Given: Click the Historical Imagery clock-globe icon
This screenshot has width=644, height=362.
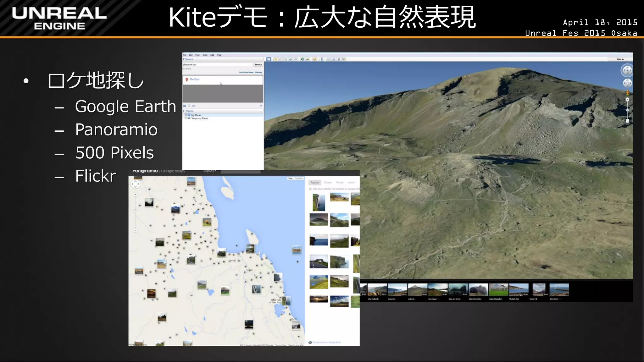Looking at the screenshot, I should 303,59.
